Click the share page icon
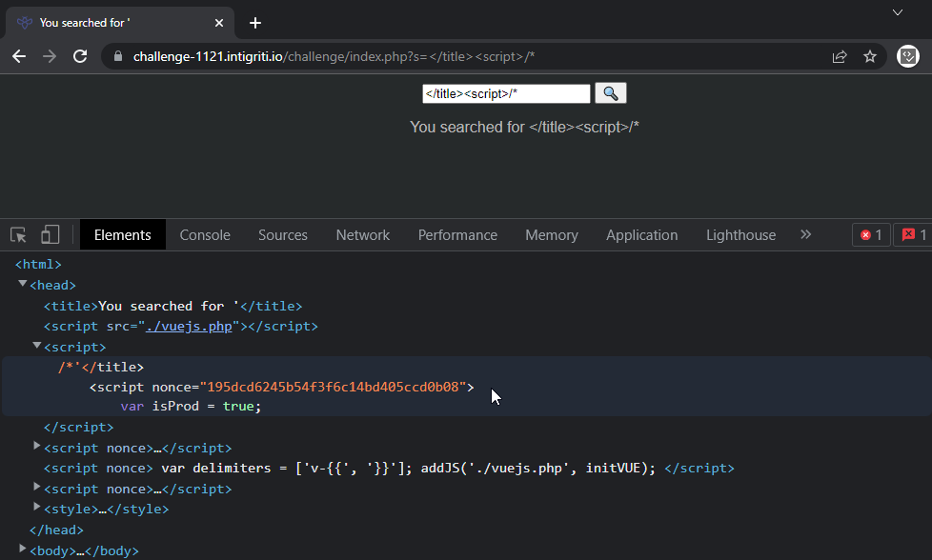The width and height of the screenshot is (932, 560). tap(840, 56)
